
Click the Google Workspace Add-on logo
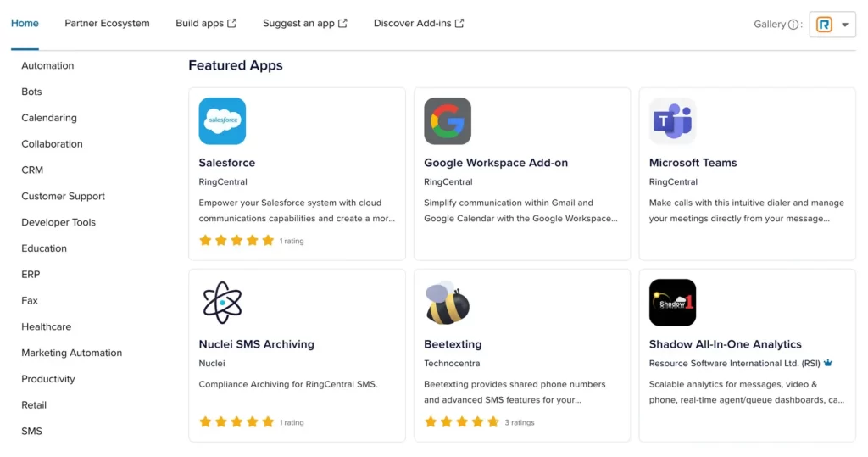click(448, 121)
